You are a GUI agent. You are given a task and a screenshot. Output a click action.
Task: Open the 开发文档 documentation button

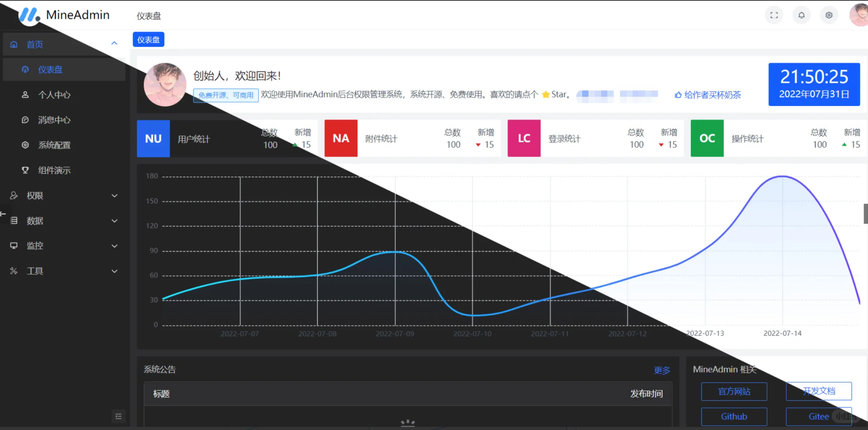coord(819,391)
